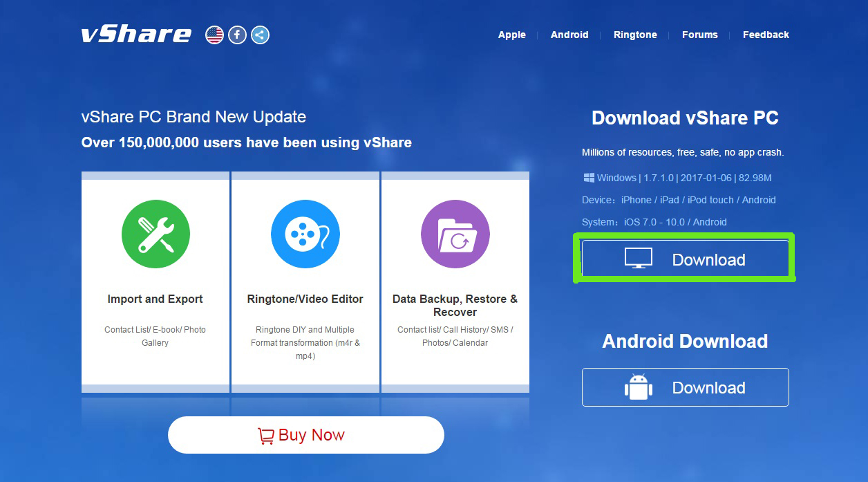Click the Windows logo icon
868x482 pixels.
pyautogui.click(x=589, y=178)
